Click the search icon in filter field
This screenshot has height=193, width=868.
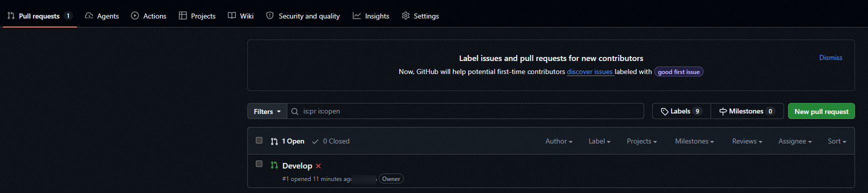click(x=295, y=111)
